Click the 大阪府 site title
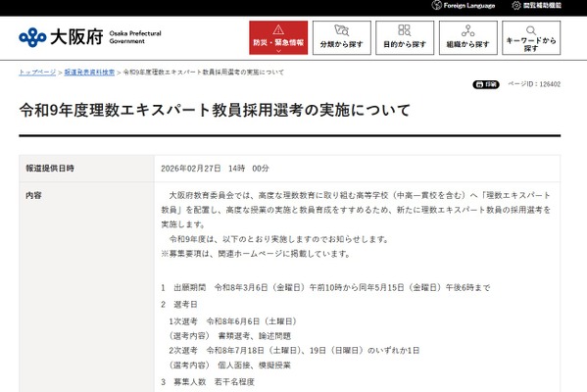The image size is (587, 392). click(x=76, y=37)
